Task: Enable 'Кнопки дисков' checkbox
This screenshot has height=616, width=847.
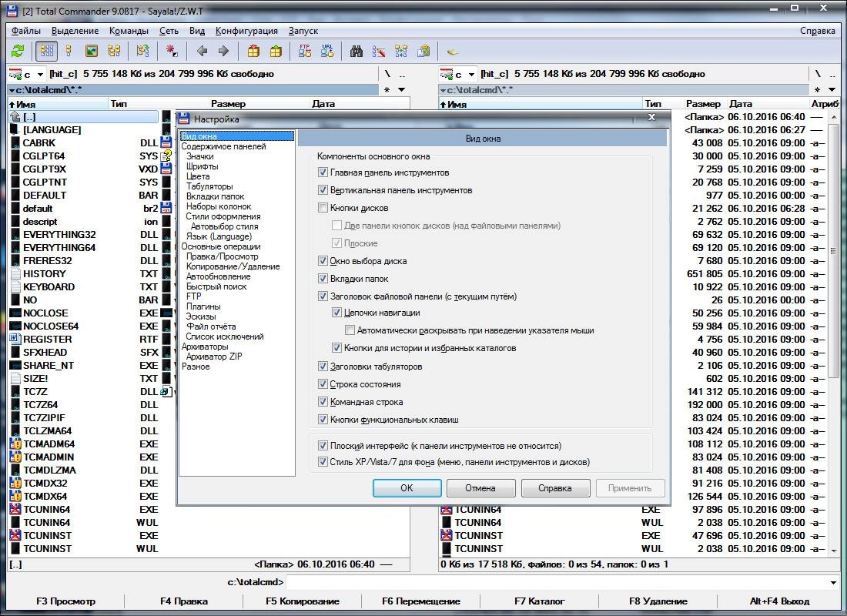Action: pyautogui.click(x=323, y=208)
